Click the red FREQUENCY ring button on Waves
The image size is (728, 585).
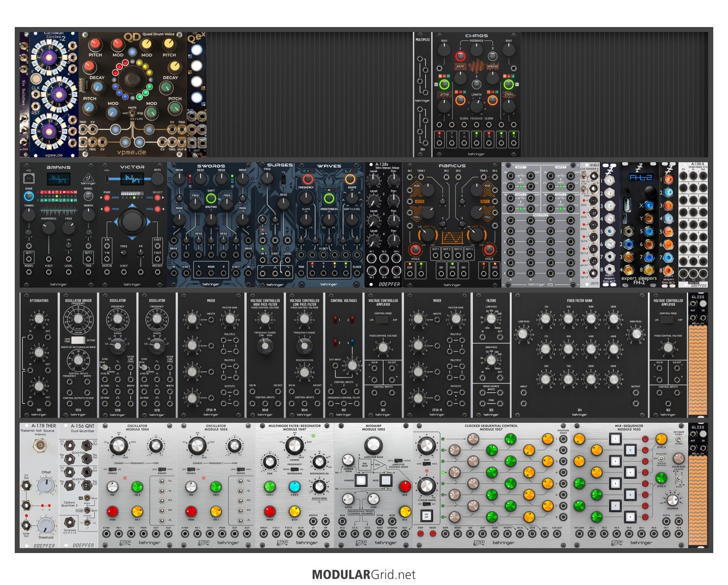(x=305, y=179)
